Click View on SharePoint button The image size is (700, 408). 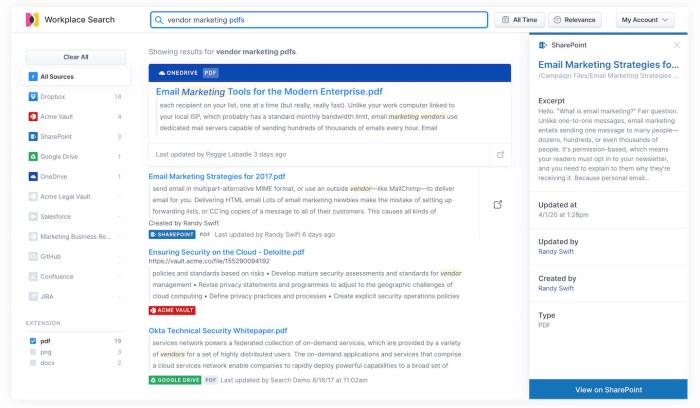[x=608, y=389]
